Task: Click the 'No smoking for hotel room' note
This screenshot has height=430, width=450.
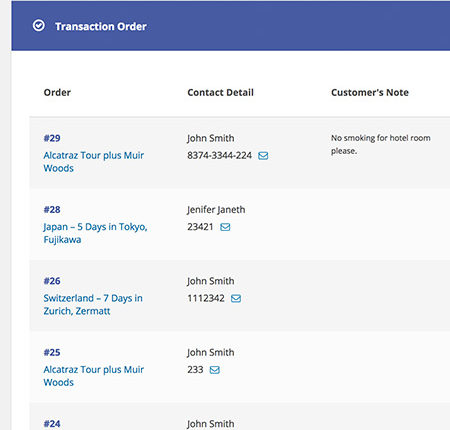Action: [381, 144]
